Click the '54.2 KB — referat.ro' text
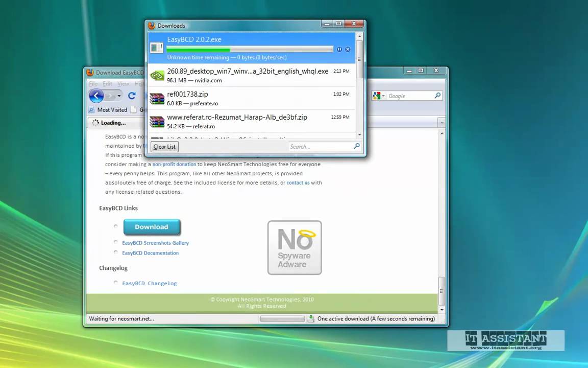 [x=191, y=126]
